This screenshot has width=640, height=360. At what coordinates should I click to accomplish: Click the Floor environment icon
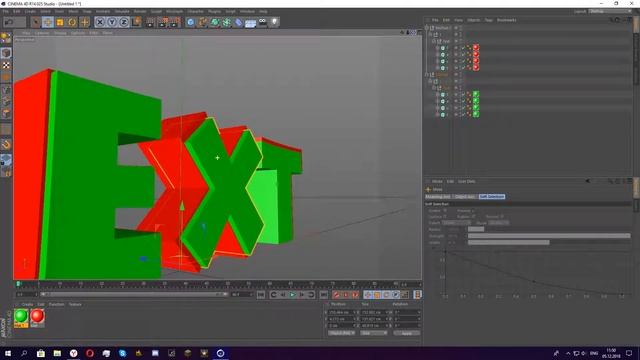[251, 22]
